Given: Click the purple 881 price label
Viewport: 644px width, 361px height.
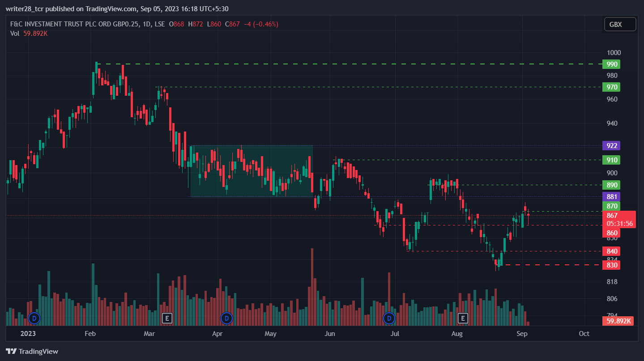Looking at the screenshot, I should point(612,196).
